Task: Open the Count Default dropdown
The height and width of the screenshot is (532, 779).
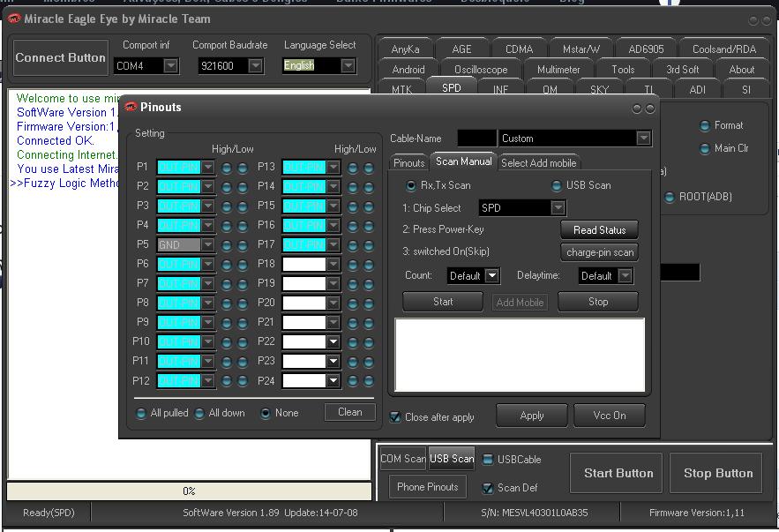Action: (492, 275)
